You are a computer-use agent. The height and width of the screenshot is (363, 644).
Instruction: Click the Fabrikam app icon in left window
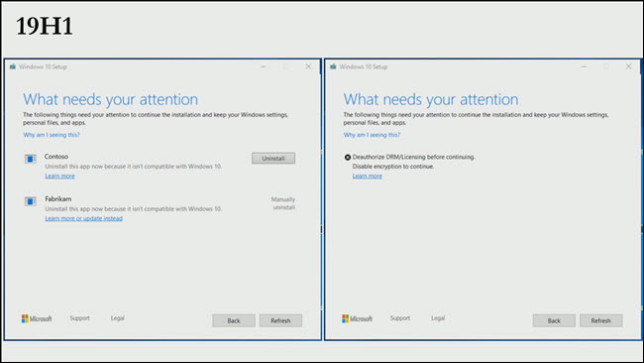point(30,201)
